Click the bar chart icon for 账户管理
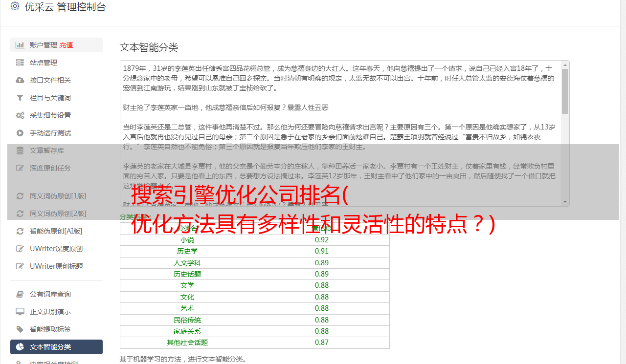 20,45
